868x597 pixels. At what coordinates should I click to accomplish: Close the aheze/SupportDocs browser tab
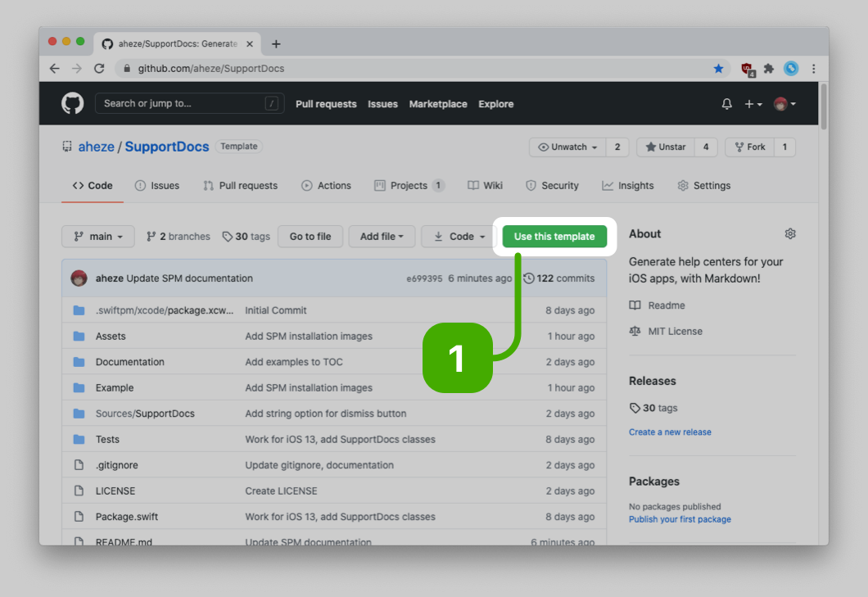tap(250, 43)
